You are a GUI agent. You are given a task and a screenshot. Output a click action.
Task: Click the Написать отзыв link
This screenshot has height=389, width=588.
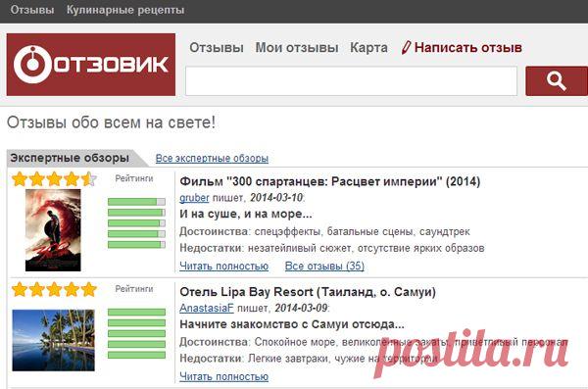[468, 48]
